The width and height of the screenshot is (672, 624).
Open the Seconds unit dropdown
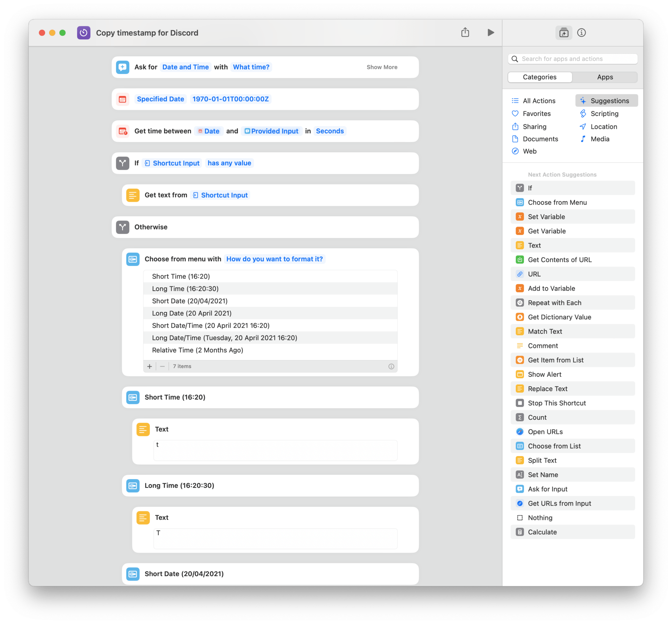tap(330, 131)
